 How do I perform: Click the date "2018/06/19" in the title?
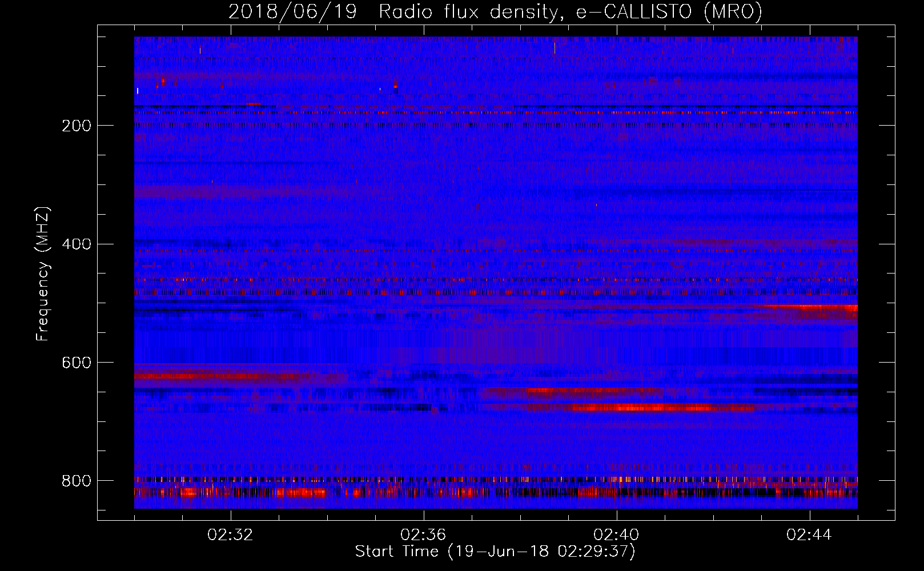pos(292,11)
